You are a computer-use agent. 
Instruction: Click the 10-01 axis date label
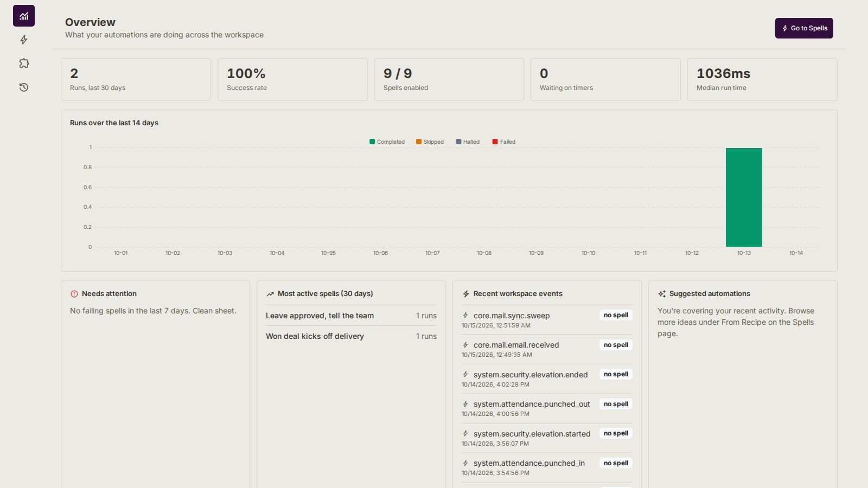point(120,253)
